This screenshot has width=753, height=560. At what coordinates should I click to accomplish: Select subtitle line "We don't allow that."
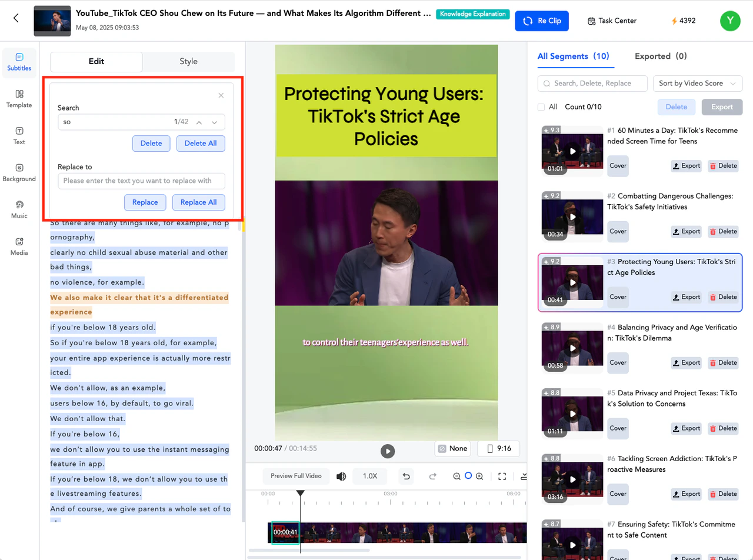click(x=88, y=419)
